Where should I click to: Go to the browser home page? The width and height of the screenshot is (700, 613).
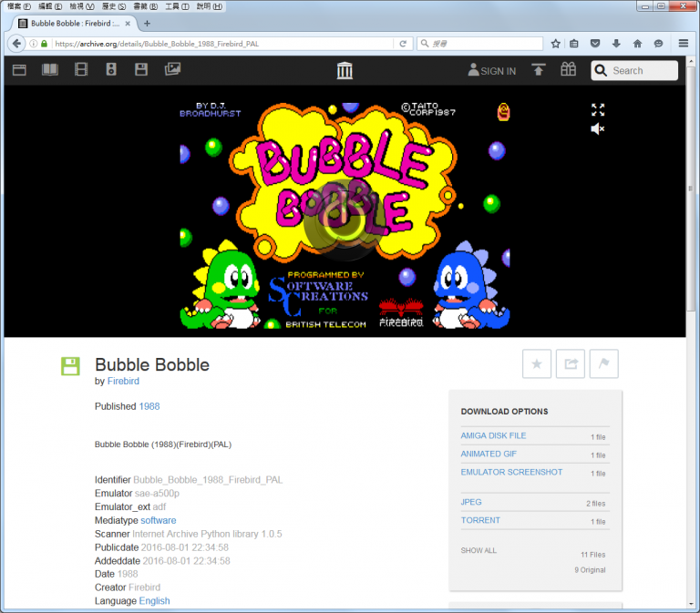(637, 44)
